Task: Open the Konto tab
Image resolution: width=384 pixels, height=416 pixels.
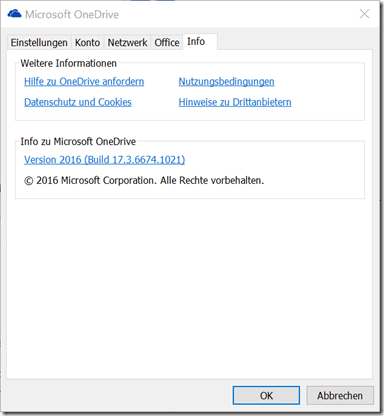Action: [87, 43]
